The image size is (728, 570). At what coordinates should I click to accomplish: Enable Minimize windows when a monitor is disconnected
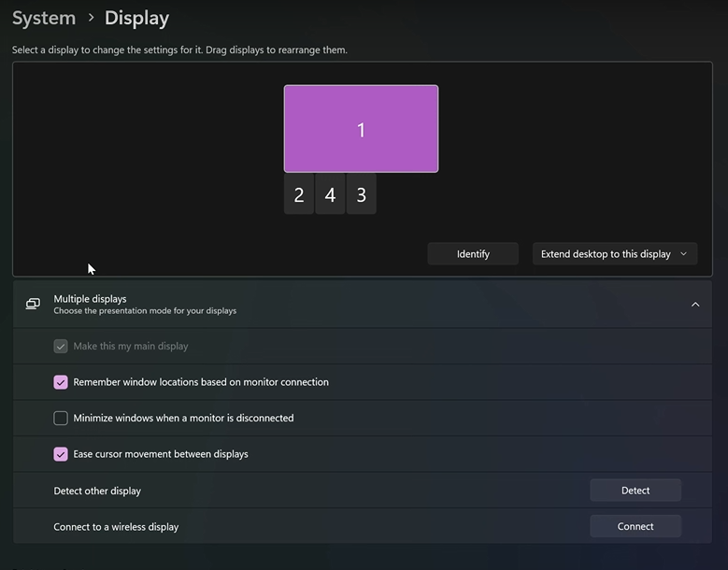61,419
